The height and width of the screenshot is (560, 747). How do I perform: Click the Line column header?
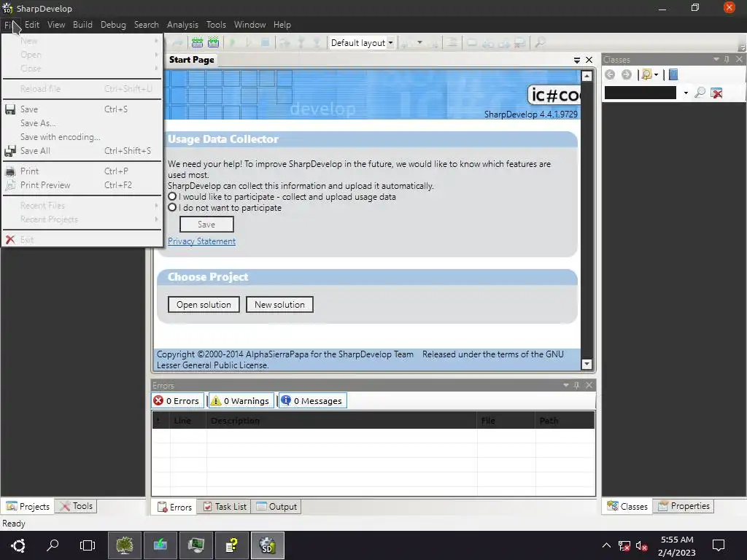click(x=188, y=421)
